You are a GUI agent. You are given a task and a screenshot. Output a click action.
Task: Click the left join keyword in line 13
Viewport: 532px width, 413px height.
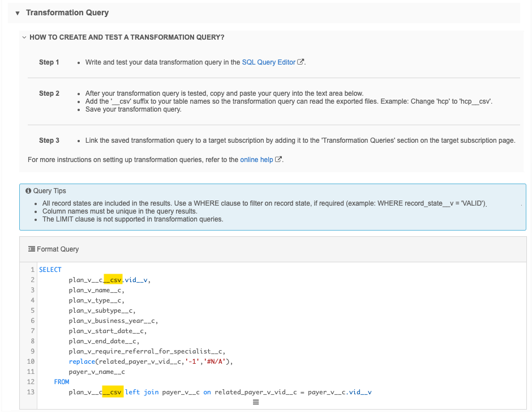(142, 392)
